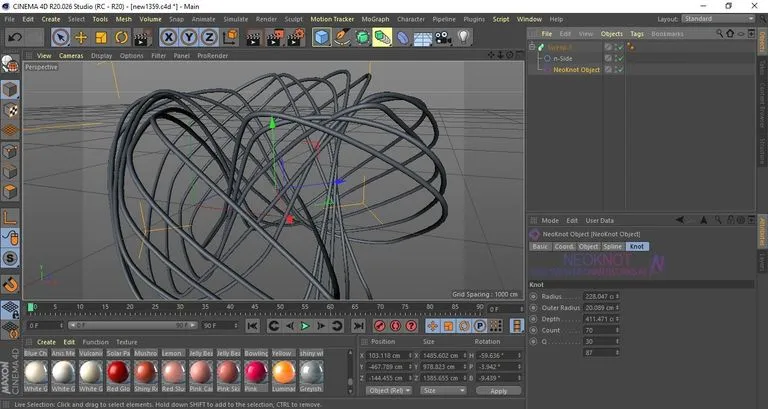Toggle Position keyframe recording icon
This screenshot has height=409, width=768.
pyautogui.click(x=432, y=326)
